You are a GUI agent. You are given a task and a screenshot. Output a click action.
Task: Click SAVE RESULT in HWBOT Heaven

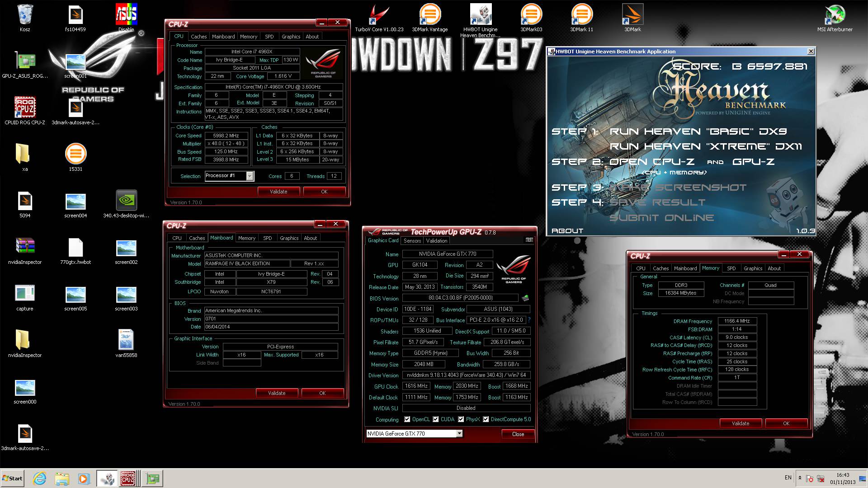(657, 202)
